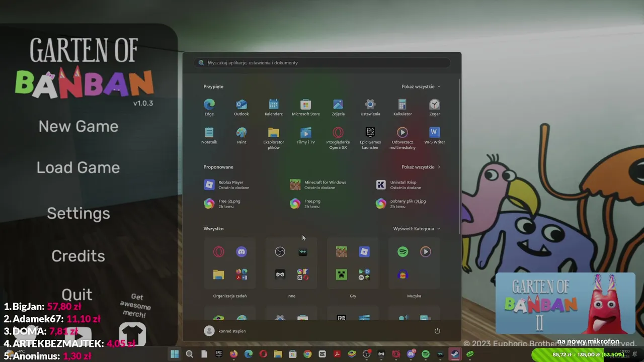Launch the Kalendarz app
The height and width of the screenshot is (362, 644).
pyautogui.click(x=274, y=107)
